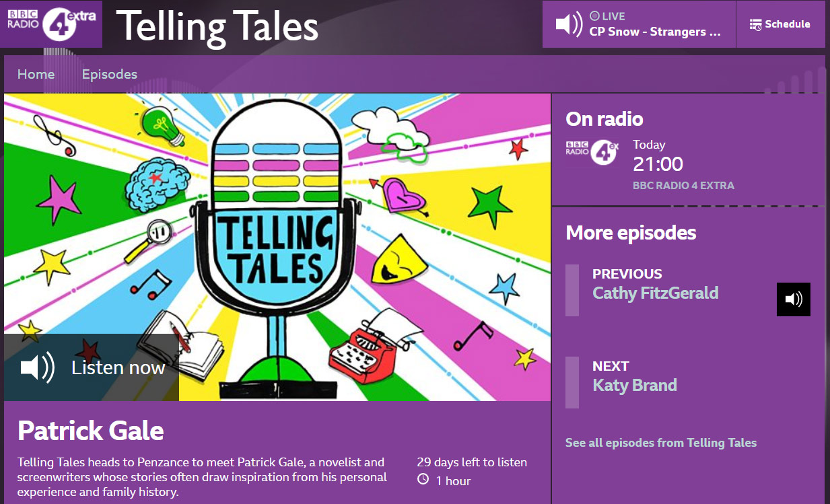Click See all episodes from Telling Tales
Viewport: 830px width, 504px height.
tap(661, 443)
